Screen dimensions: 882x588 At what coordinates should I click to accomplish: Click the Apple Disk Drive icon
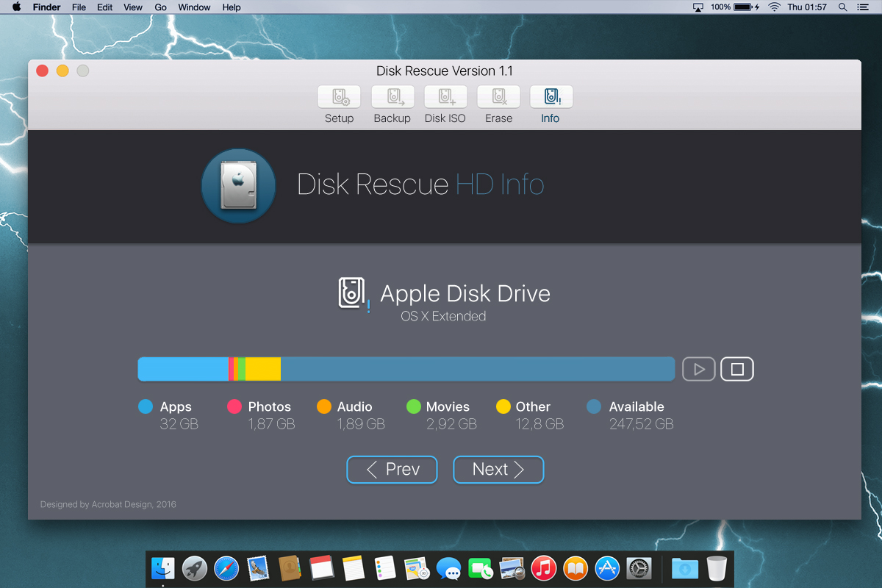(353, 293)
